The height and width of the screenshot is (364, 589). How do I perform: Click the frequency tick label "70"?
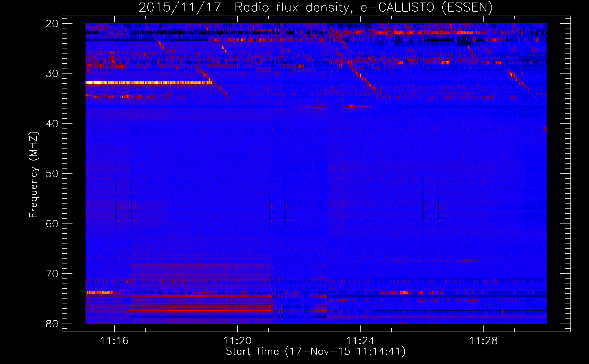52,274
